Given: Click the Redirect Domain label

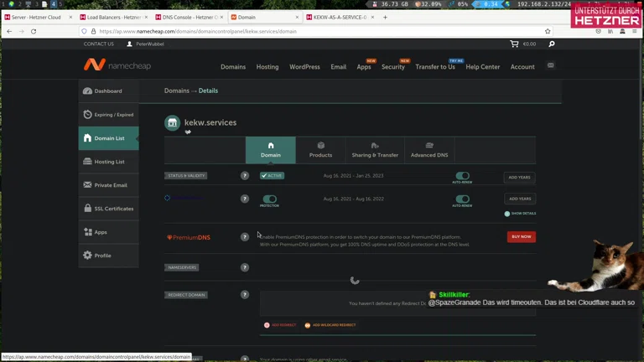Looking at the screenshot, I should [x=186, y=295].
